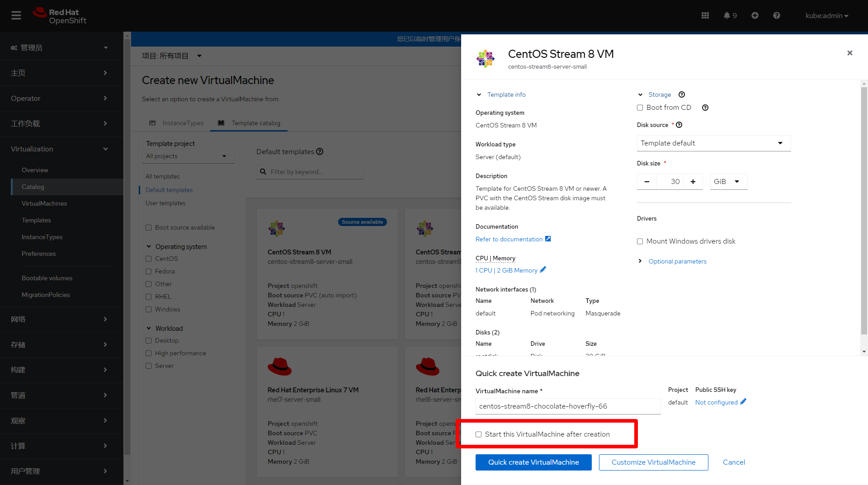The height and width of the screenshot is (485, 868).
Task: Collapse the Operating system filter group
Action: tap(176, 247)
